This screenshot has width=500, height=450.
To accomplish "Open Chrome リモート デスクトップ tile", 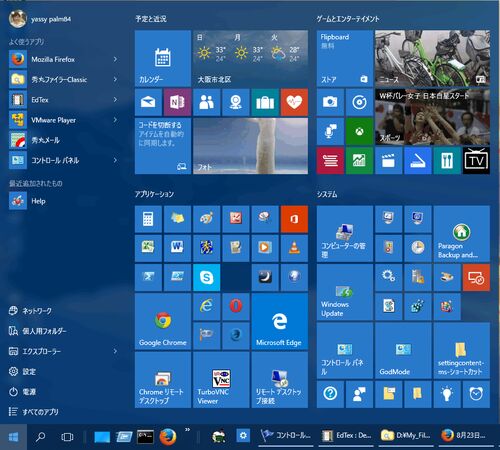I will [163, 380].
